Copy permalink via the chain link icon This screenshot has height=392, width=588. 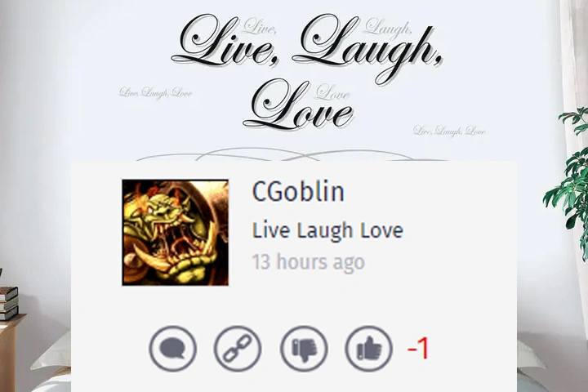238,349
